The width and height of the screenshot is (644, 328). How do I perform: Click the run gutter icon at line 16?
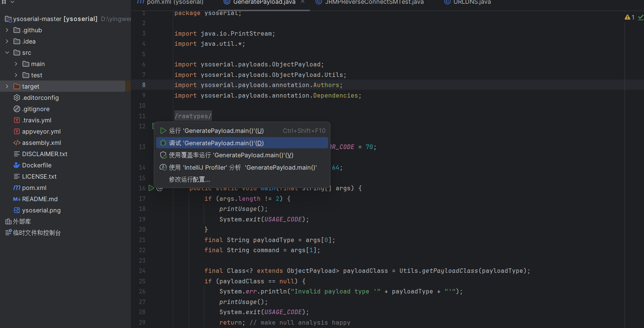point(151,188)
